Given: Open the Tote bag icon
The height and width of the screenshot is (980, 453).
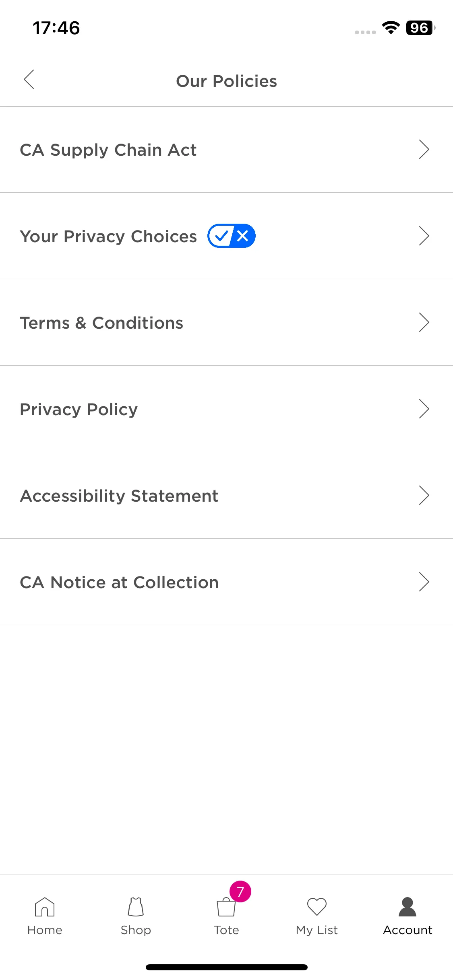Looking at the screenshot, I should (x=226, y=908).
